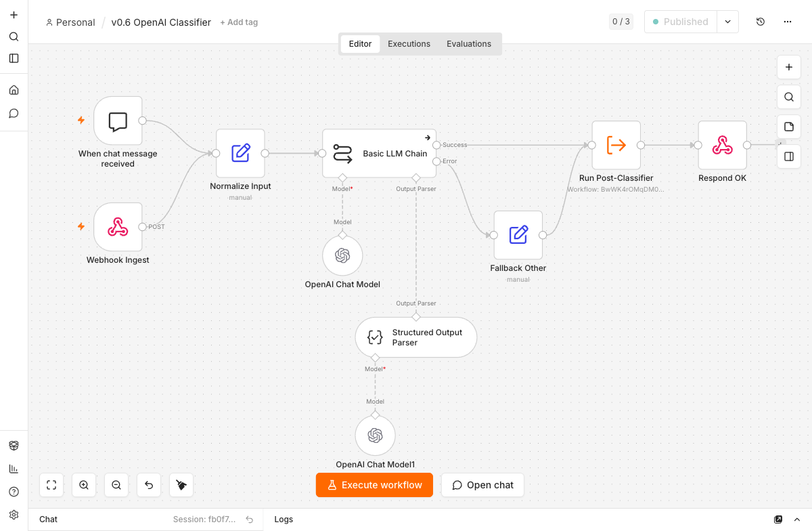This screenshot has width=812, height=531.
Task: Open the Published dropdown arrow
Action: point(727,22)
